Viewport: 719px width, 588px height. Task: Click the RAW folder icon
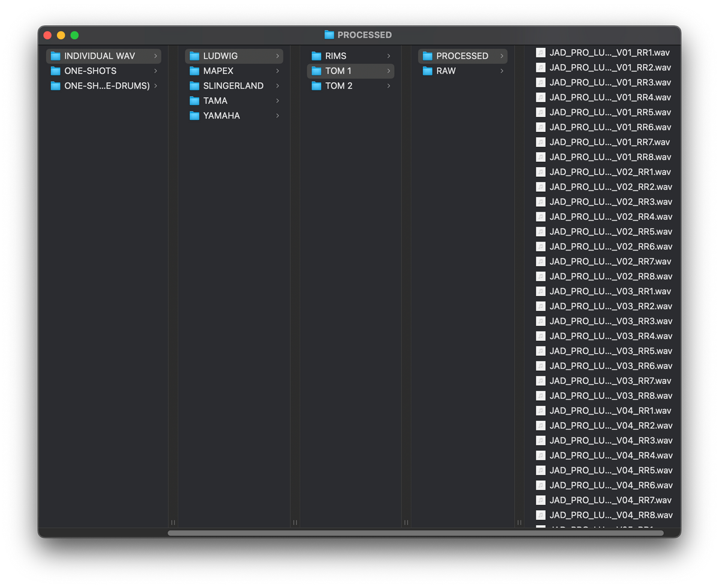tap(427, 71)
